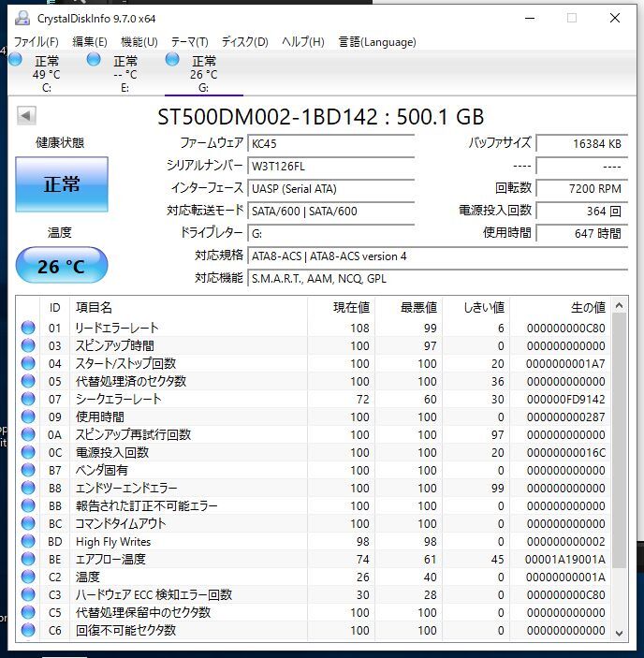Click status orb for row 09 使用時間

[x=28, y=417]
